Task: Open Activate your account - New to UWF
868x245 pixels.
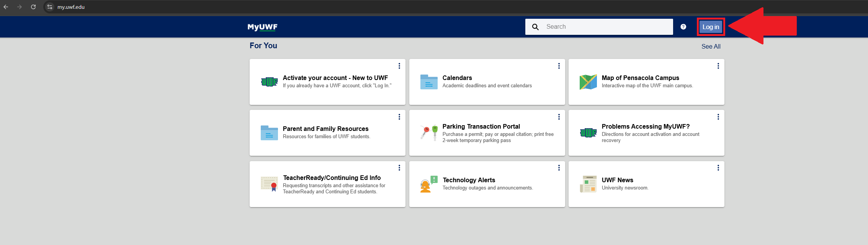Action: 335,78
